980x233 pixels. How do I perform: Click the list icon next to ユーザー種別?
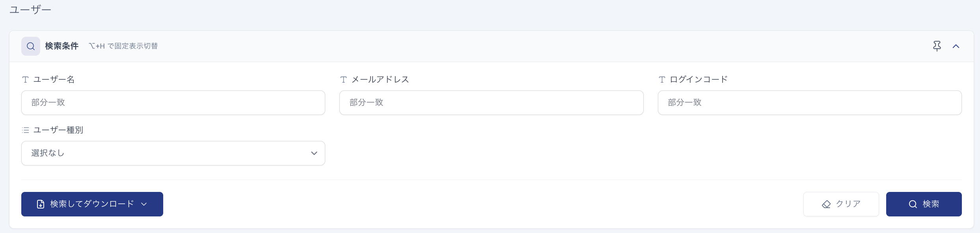(x=26, y=130)
